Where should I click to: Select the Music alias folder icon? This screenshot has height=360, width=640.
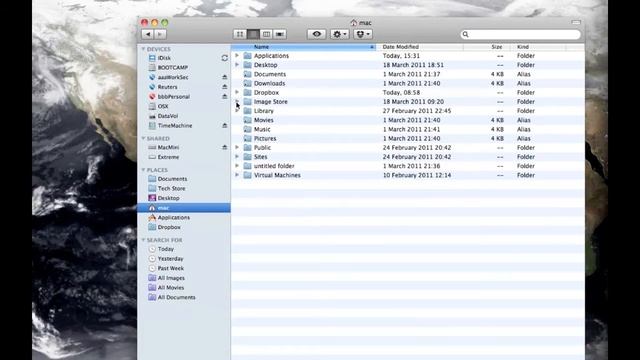point(247,129)
